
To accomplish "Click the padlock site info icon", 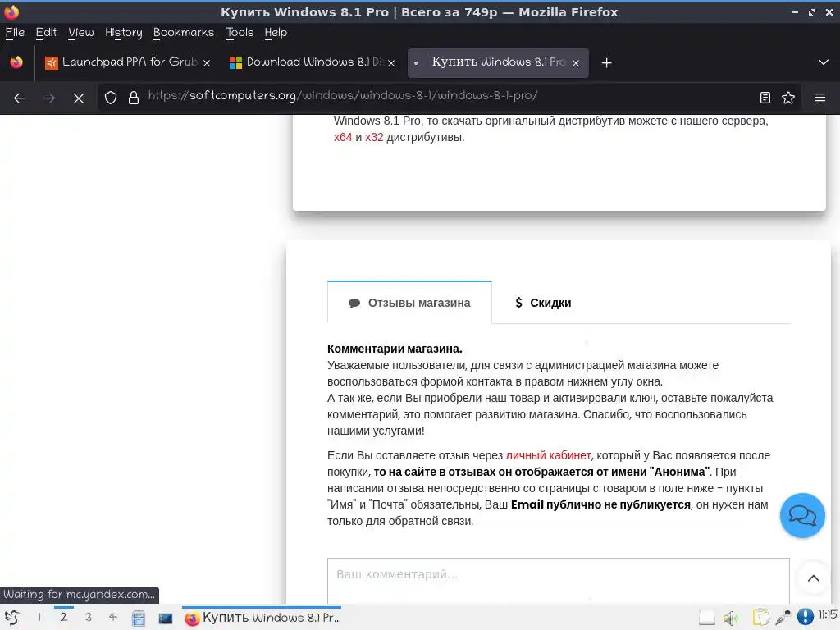I will point(134,98).
